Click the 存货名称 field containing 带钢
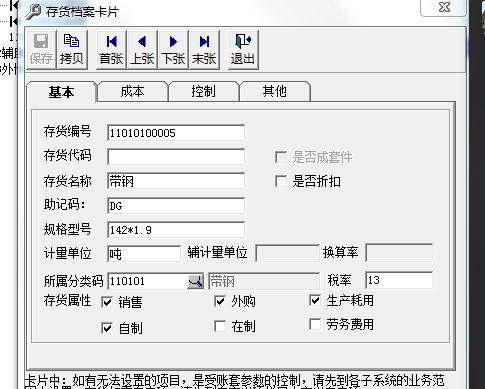 (176, 181)
